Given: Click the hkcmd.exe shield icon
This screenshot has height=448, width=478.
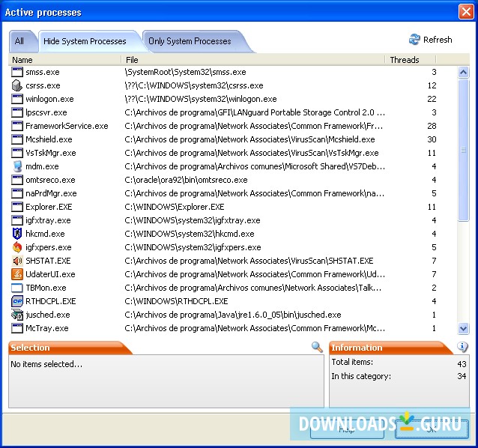Looking at the screenshot, I should [x=17, y=234].
